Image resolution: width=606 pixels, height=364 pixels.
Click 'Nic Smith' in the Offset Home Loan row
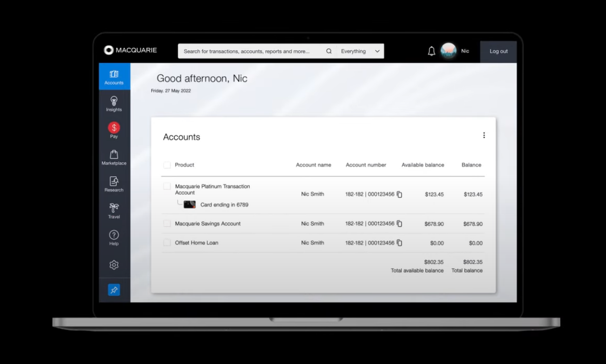tap(313, 243)
